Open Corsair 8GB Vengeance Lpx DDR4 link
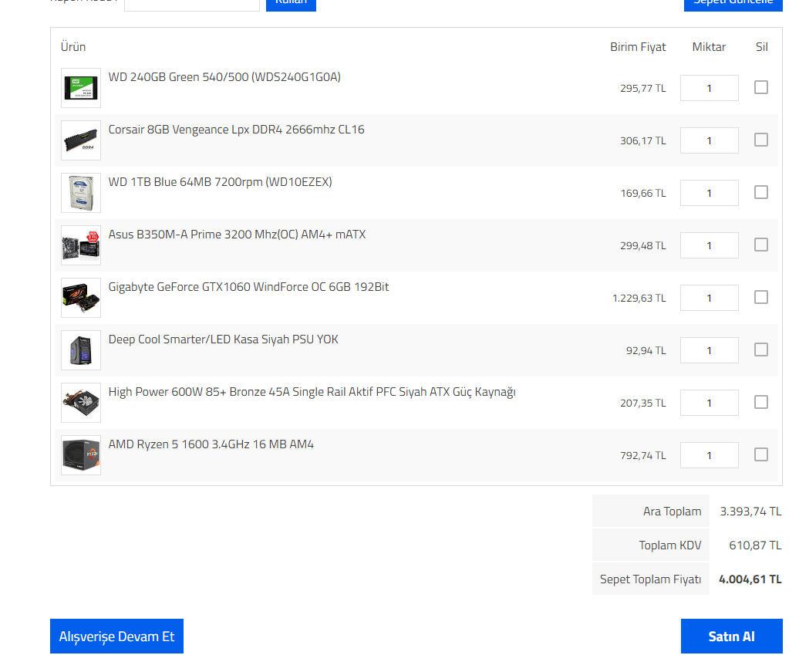799x672 pixels. click(x=237, y=130)
